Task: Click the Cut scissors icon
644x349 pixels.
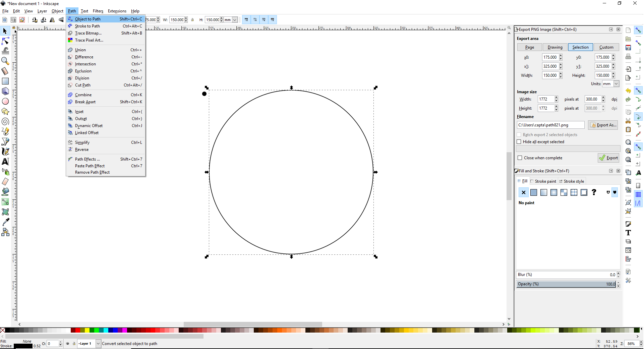Action: (x=628, y=121)
